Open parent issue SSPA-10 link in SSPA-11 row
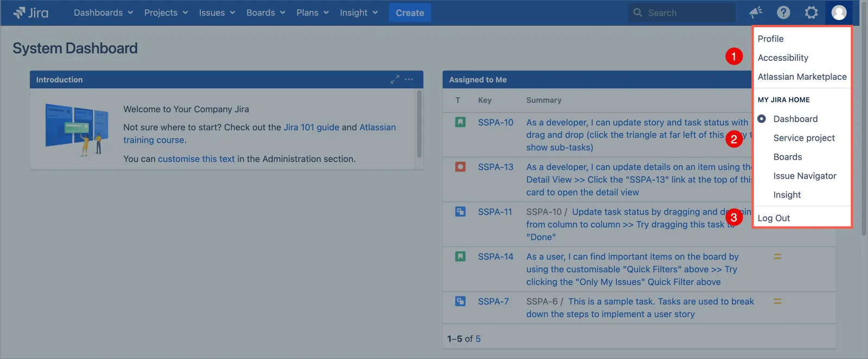This screenshot has height=359, width=868. [544, 212]
